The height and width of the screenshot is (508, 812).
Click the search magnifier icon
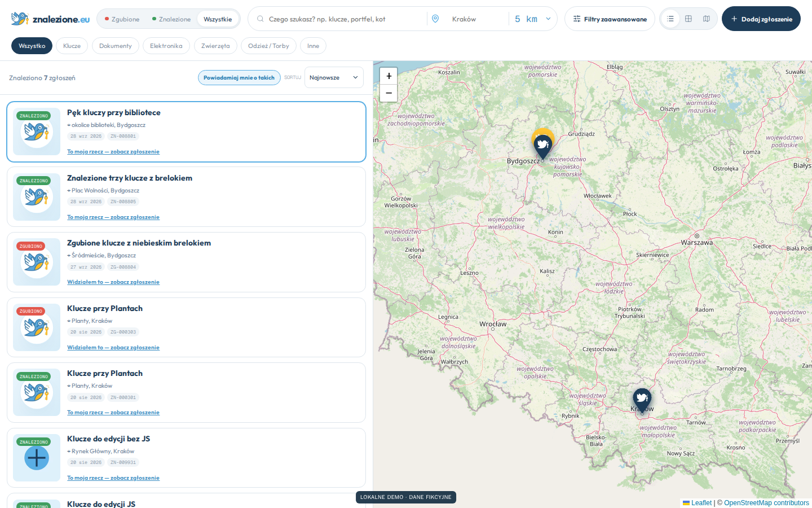coord(260,19)
